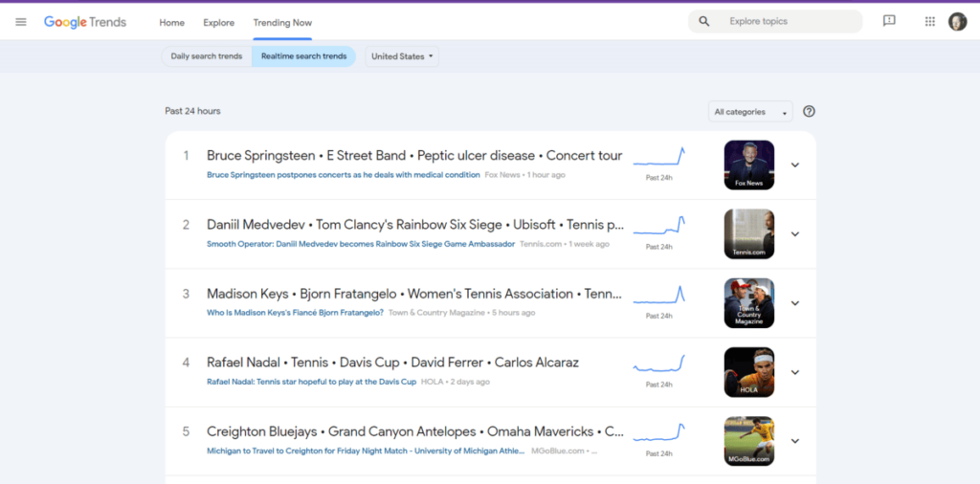Click the Creighton Bluejays trend title
This screenshot has height=484, width=980.
[x=415, y=431]
